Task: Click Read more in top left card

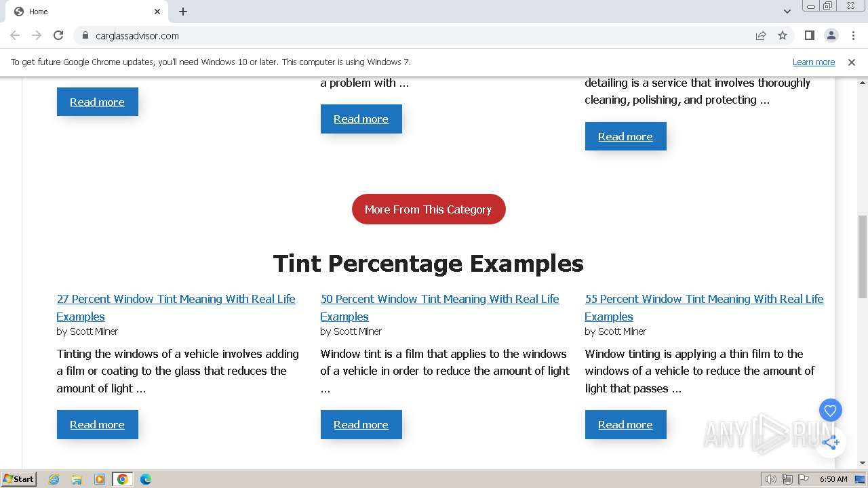Action: [x=97, y=102]
